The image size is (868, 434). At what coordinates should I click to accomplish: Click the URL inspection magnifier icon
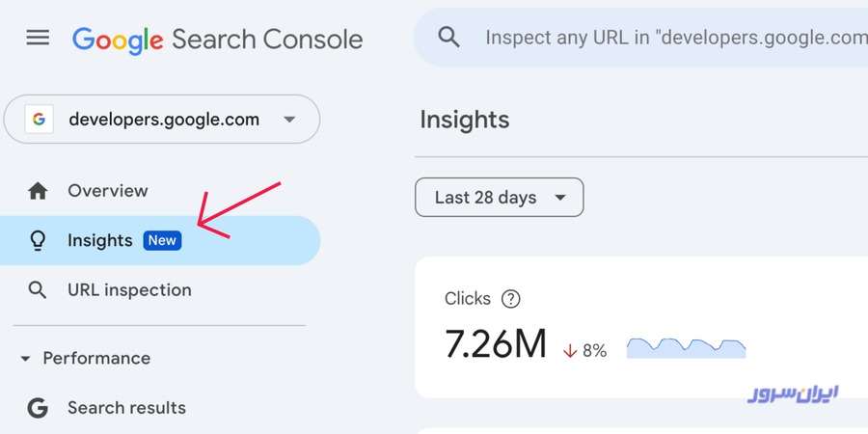tap(38, 290)
